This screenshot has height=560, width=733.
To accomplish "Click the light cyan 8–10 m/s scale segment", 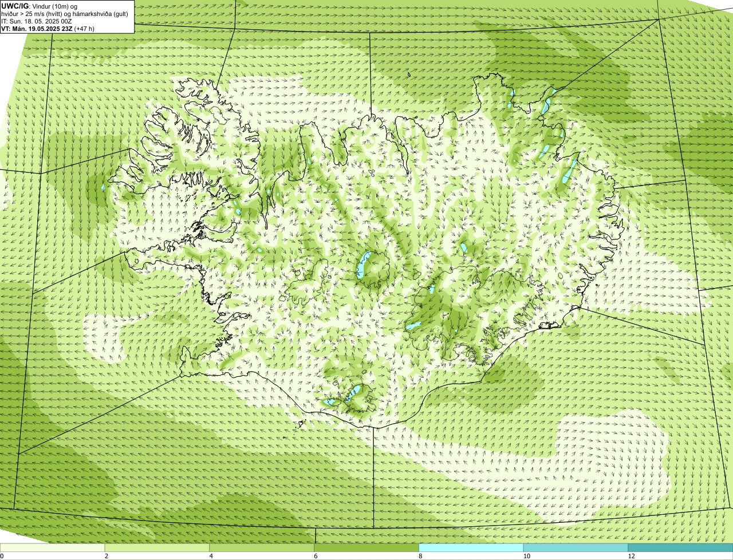I will 472,548.
